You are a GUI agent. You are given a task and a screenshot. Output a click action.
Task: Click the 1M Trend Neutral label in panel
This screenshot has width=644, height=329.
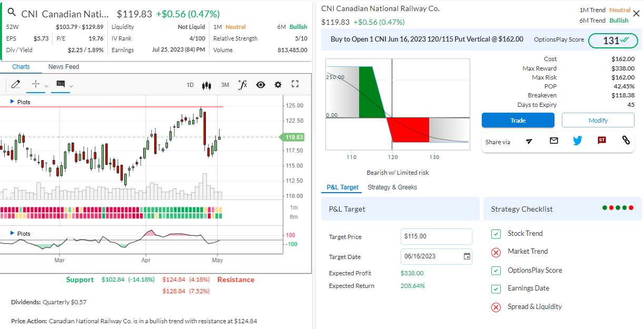click(605, 10)
